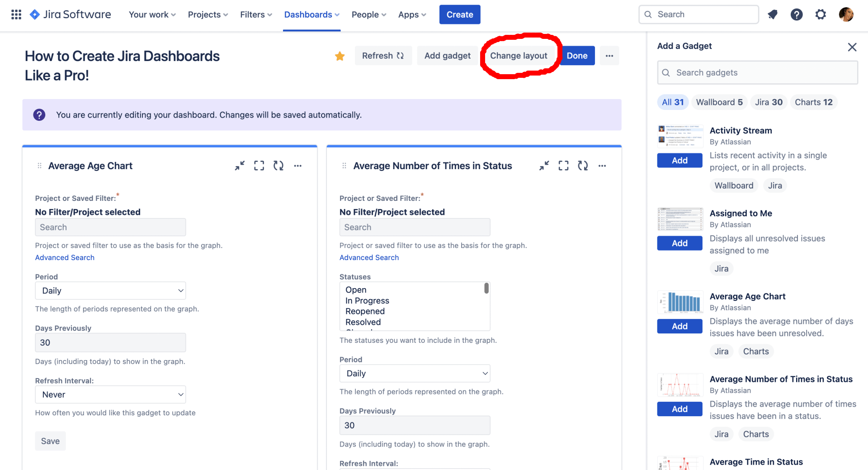Select the Jira 30 gadget category
868x470 pixels.
coord(769,102)
